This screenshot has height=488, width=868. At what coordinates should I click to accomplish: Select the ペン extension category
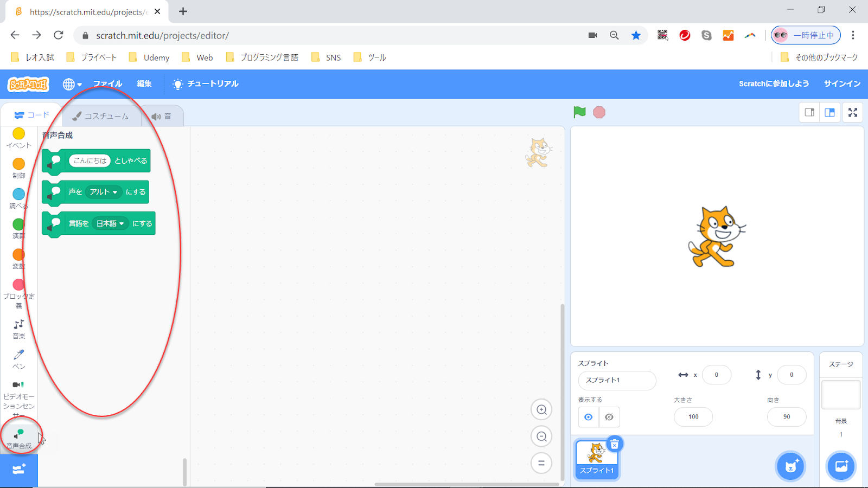click(19, 359)
